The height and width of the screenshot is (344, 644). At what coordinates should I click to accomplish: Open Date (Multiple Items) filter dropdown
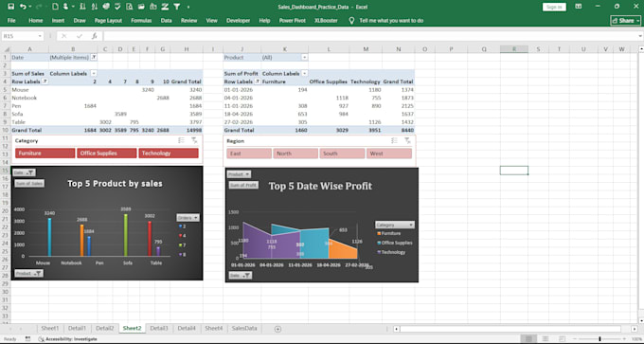[x=94, y=58]
